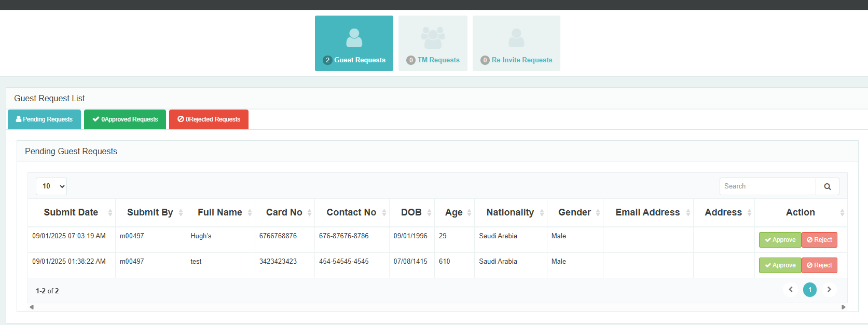Reject the Hugh's guest request
Image resolution: width=868 pixels, height=325 pixels.
coord(819,240)
